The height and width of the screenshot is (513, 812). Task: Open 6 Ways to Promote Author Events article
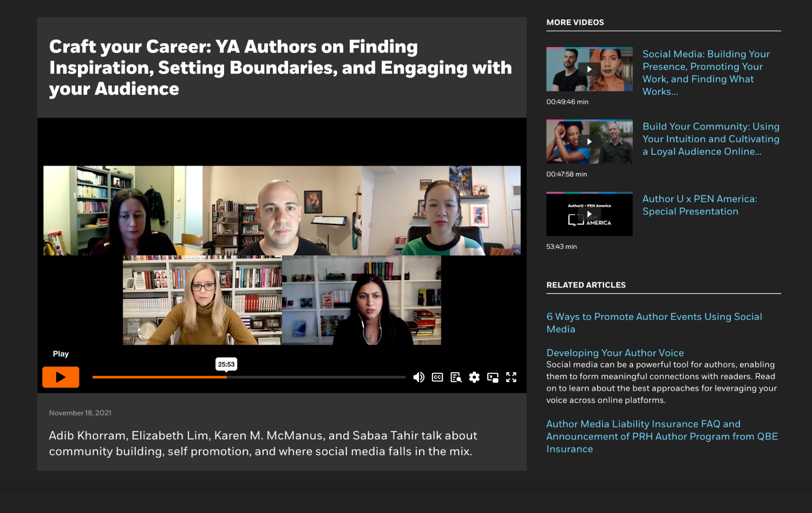pos(654,323)
